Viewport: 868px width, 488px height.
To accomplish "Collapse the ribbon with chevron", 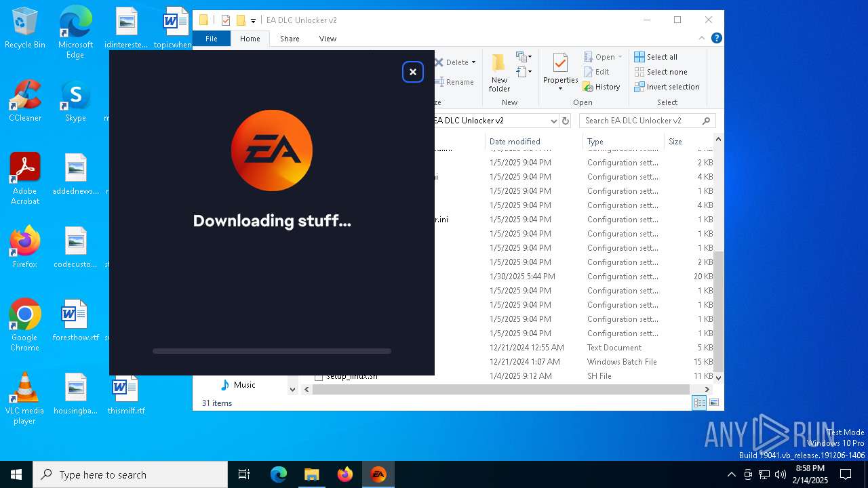I will tap(702, 39).
